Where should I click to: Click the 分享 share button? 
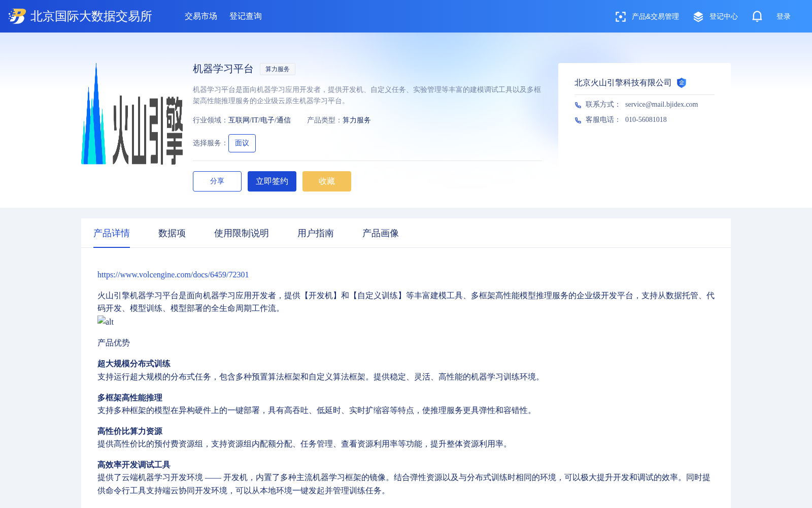tap(217, 181)
